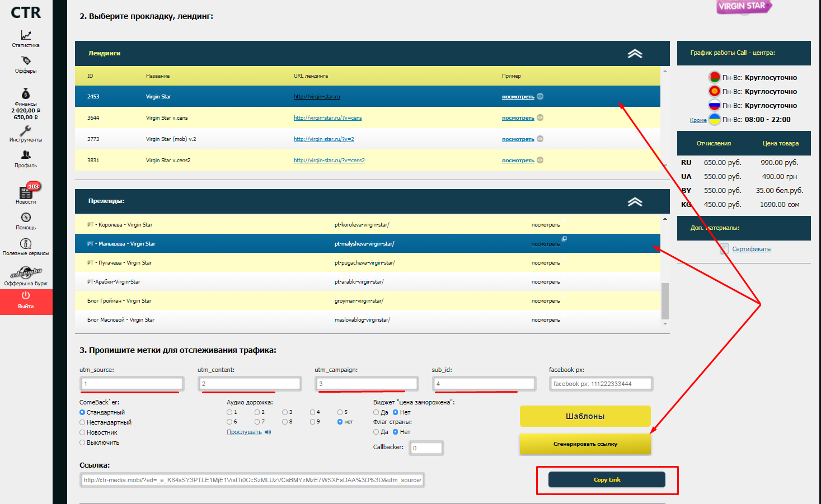Open the Инструменты wrench icon

[26, 131]
